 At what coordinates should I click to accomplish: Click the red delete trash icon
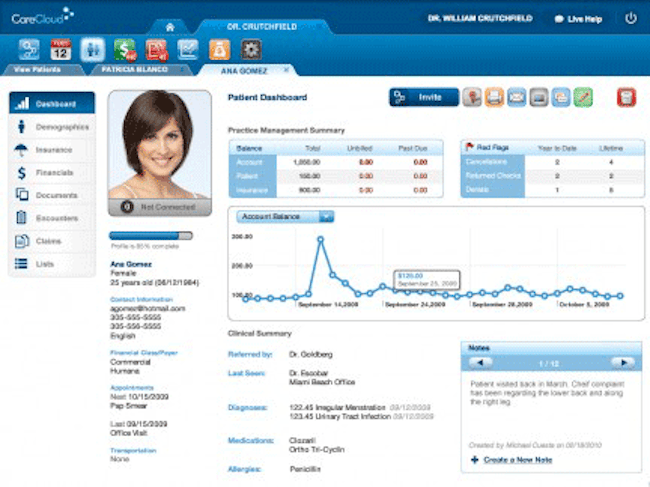(x=626, y=97)
